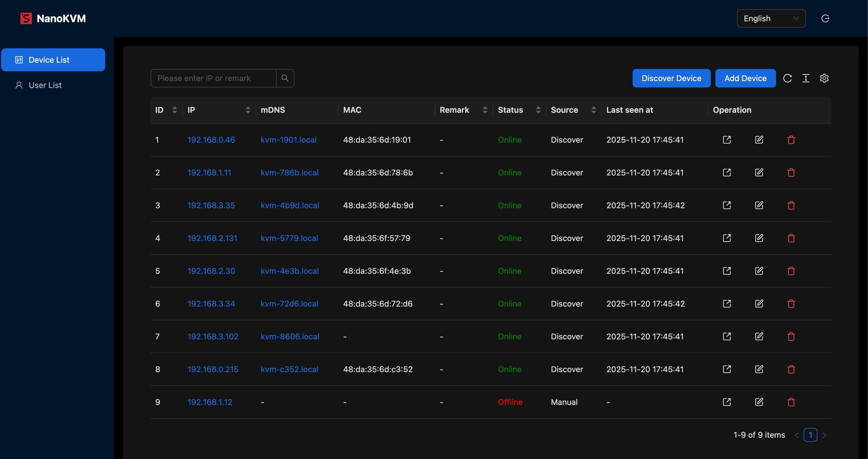The width and height of the screenshot is (868, 459).
Task: Edit the kvm-4b9d.local device entry
Action: [x=759, y=205]
